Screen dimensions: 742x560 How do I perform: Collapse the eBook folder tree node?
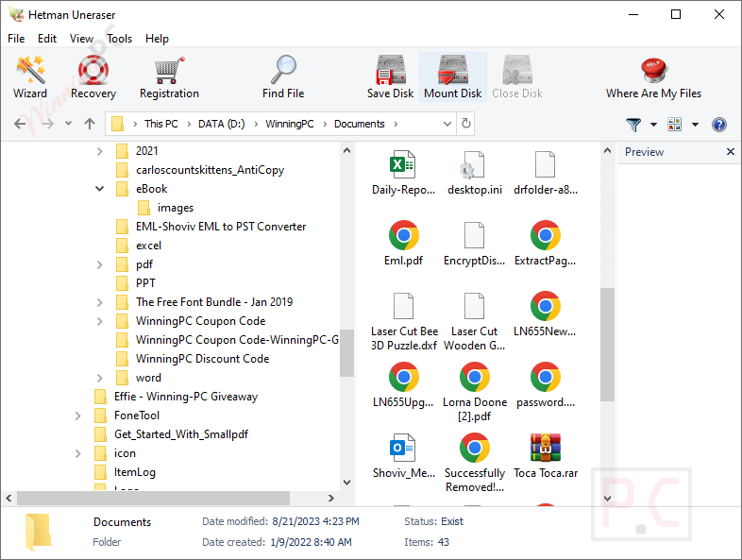[x=99, y=189]
